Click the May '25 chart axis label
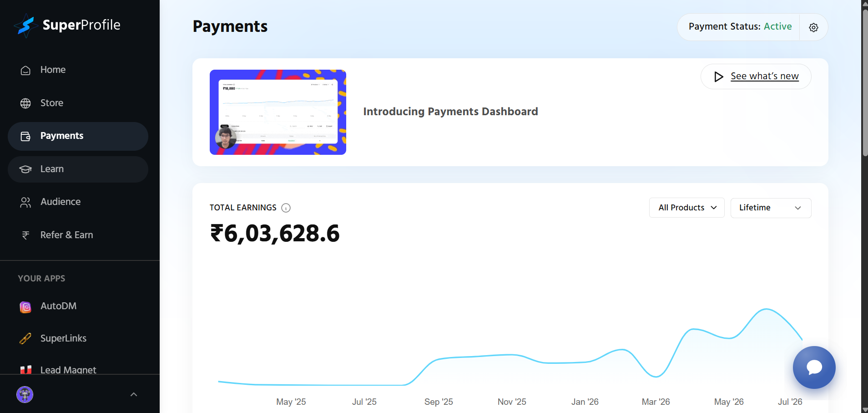Image resolution: width=868 pixels, height=413 pixels. pyautogui.click(x=291, y=402)
